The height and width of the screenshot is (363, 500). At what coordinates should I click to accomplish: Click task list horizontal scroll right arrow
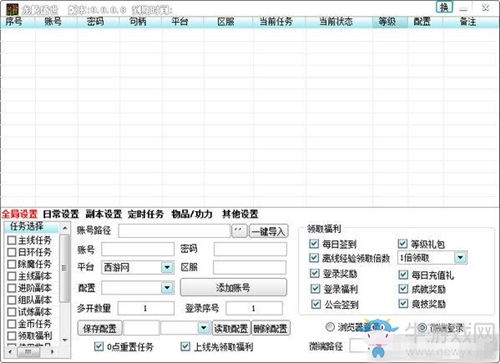pos(52,352)
